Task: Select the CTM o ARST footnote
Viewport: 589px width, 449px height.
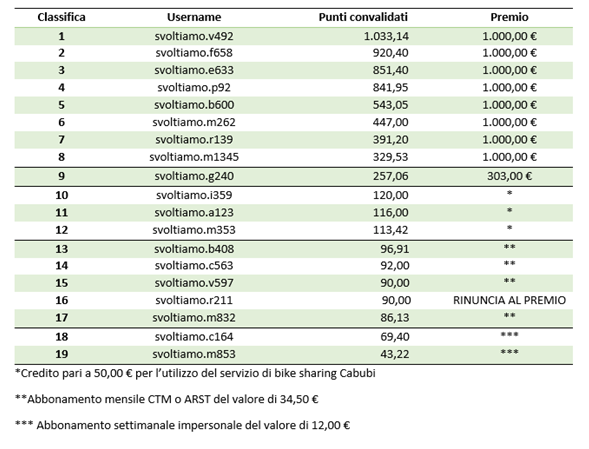Action: [167, 399]
